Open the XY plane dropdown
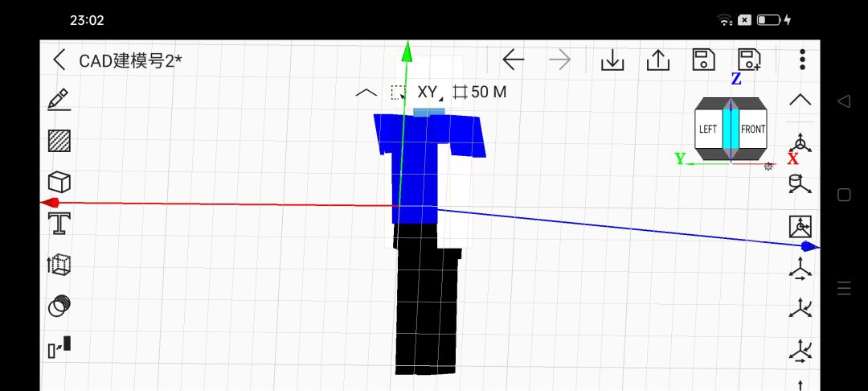The height and width of the screenshot is (391, 868). [x=430, y=93]
